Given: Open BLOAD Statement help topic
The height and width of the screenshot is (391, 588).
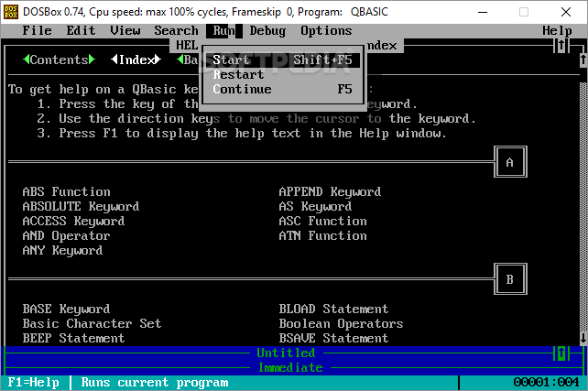Looking at the screenshot, I should tap(333, 309).
